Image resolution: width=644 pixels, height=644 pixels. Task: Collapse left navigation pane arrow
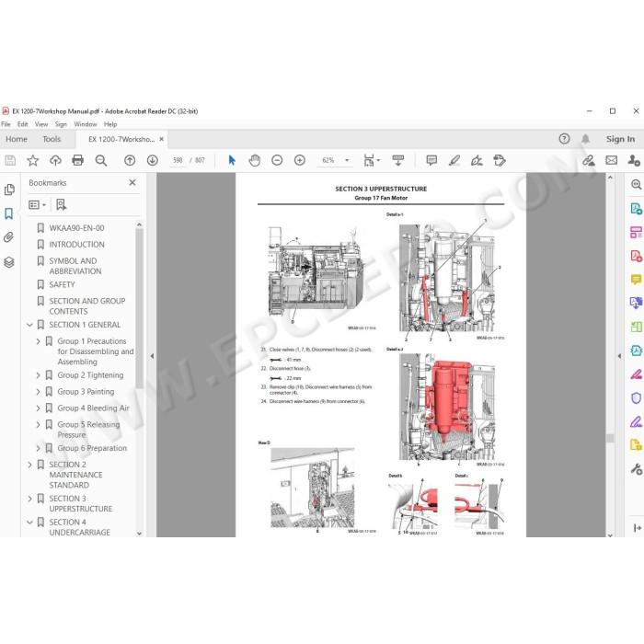pyautogui.click(x=152, y=356)
